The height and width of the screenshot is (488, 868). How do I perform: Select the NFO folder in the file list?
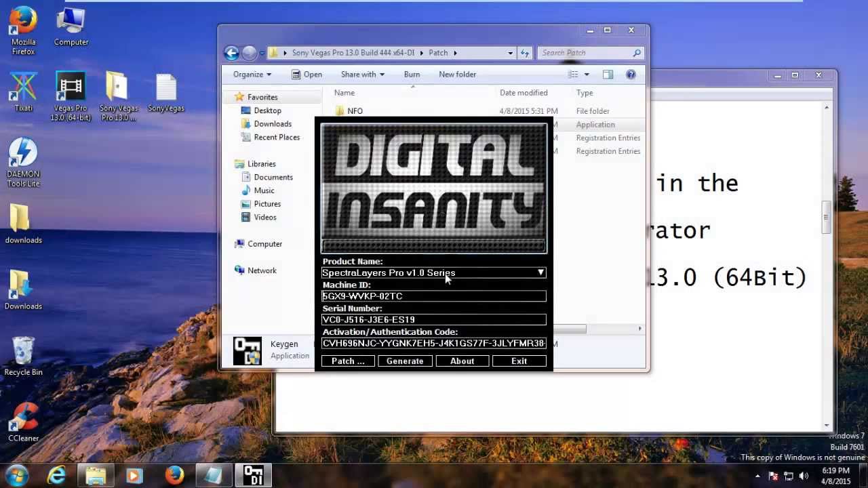tap(355, 111)
